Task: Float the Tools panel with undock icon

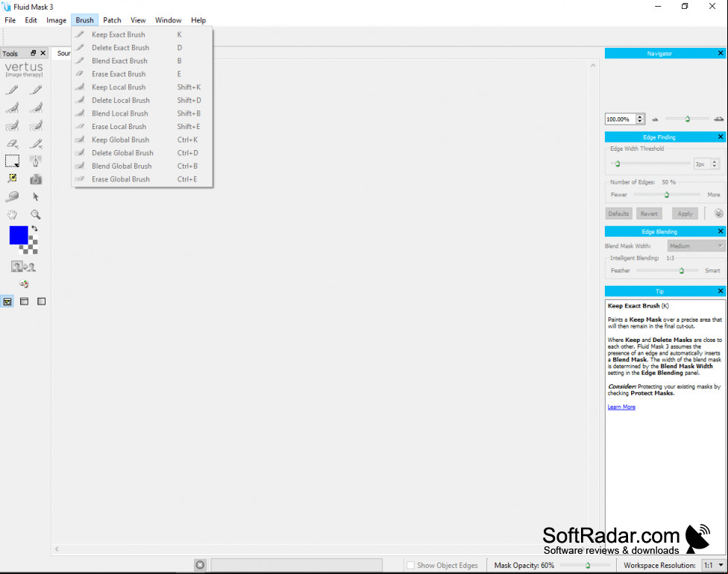Action: 34,53
